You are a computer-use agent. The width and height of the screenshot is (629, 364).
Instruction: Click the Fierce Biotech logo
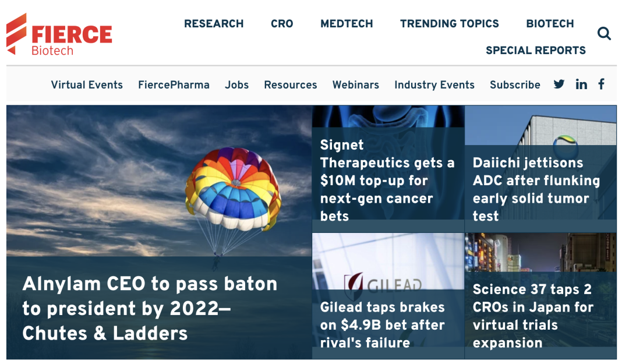pyautogui.click(x=58, y=34)
